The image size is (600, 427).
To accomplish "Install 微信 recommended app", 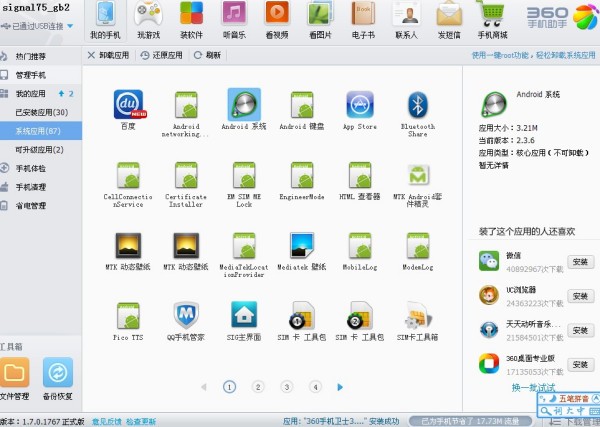I will [x=580, y=262].
